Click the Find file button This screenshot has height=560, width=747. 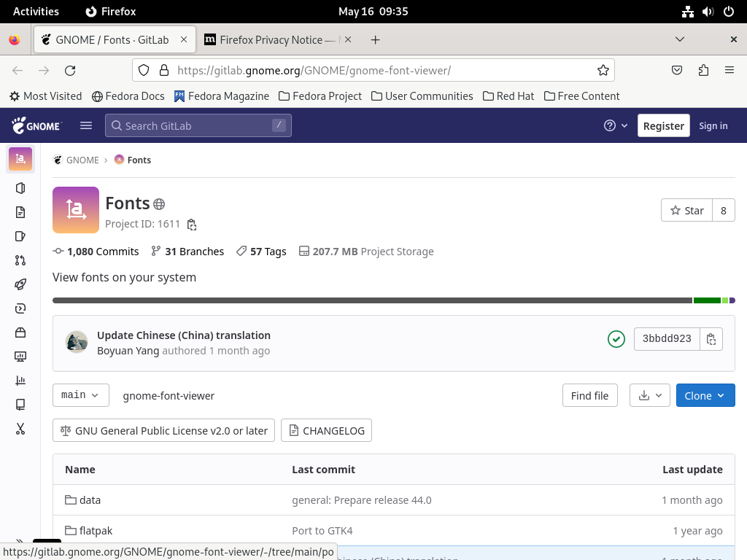click(x=589, y=395)
